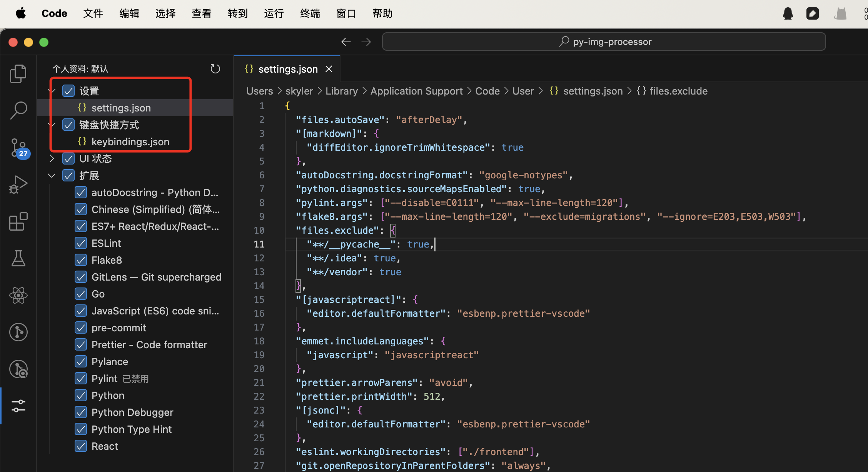Open the 终端 menu in menu bar

tap(310, 14)
